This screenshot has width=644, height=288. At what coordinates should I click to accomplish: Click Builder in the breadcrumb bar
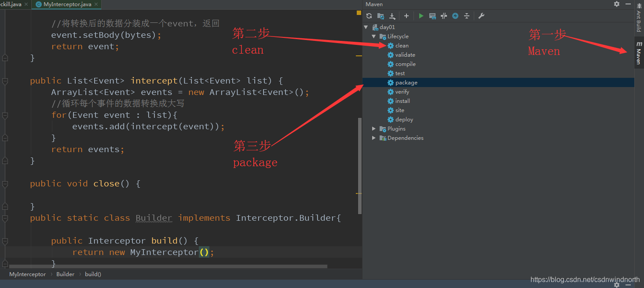(65, 274)
